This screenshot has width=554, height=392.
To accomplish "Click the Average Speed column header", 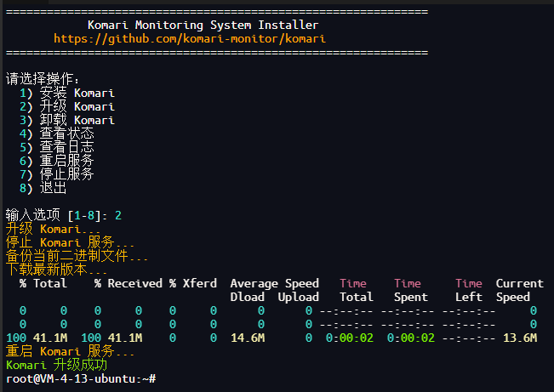I will point(274,283).
